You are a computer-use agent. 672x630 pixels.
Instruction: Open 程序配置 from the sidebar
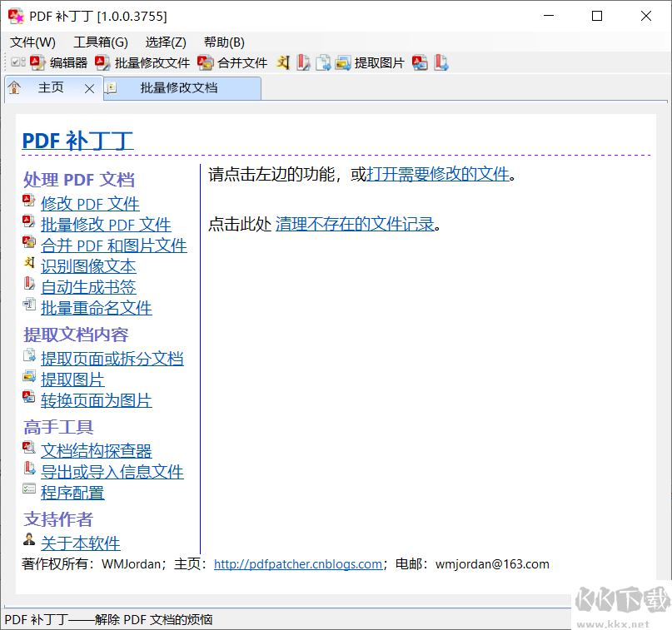click(x=72, y=493)
